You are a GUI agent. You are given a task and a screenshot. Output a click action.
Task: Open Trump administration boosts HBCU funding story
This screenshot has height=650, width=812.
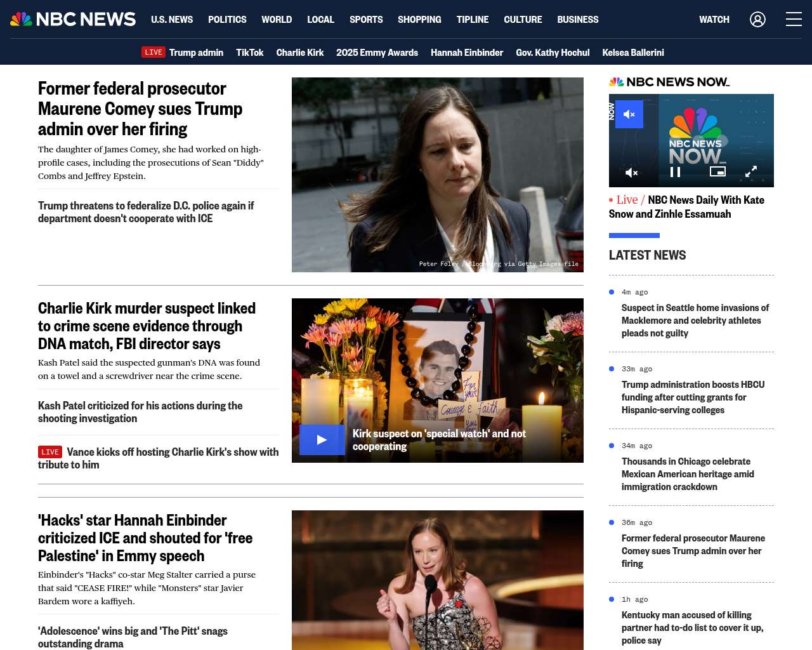tap(693, 397)
